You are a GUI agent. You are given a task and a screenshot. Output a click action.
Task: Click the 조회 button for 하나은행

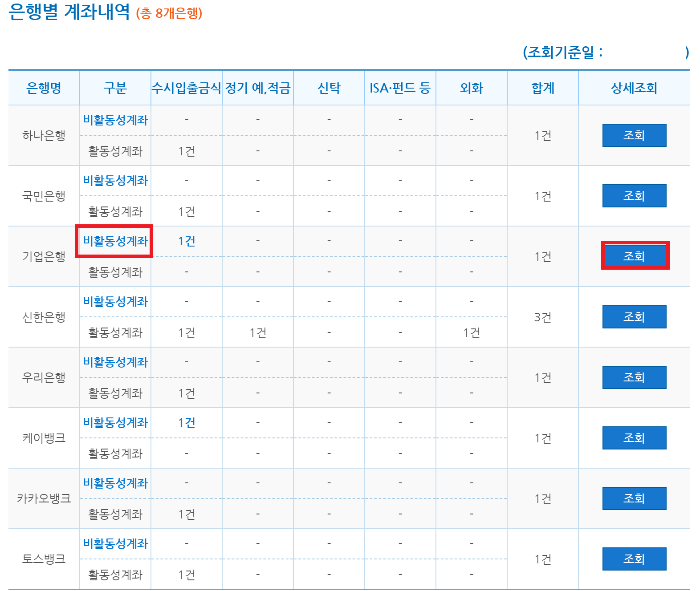click(x=634, y=135)
